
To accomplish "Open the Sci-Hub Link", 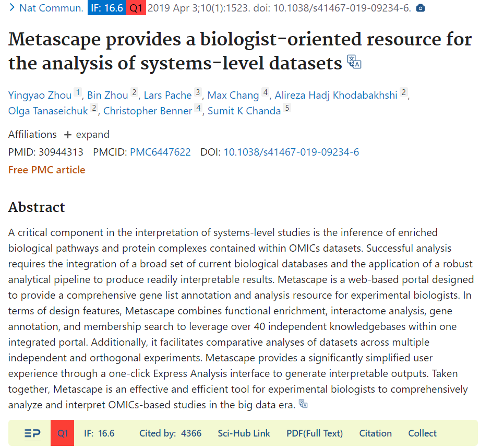I will [244, 433].
